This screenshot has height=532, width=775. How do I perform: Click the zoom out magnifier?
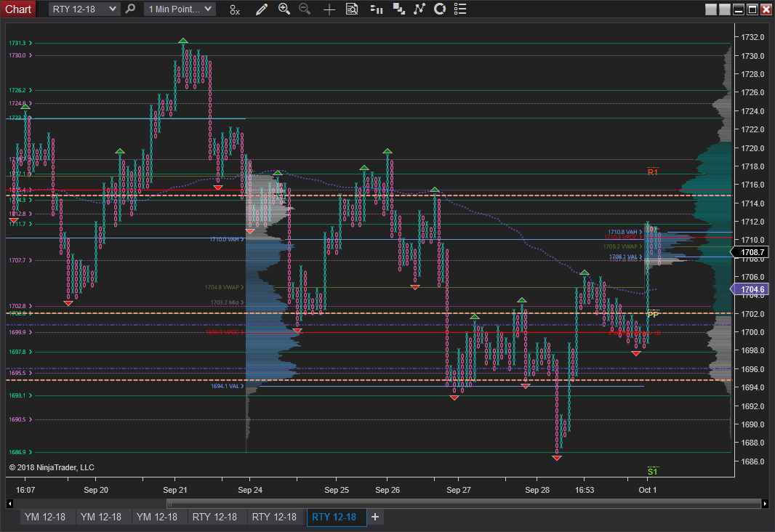point(305,9)
